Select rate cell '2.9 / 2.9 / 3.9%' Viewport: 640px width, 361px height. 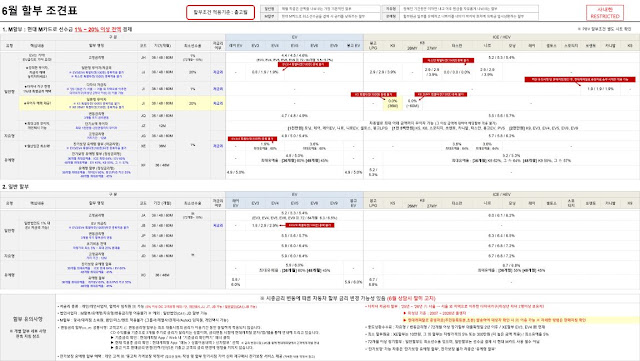383,72
